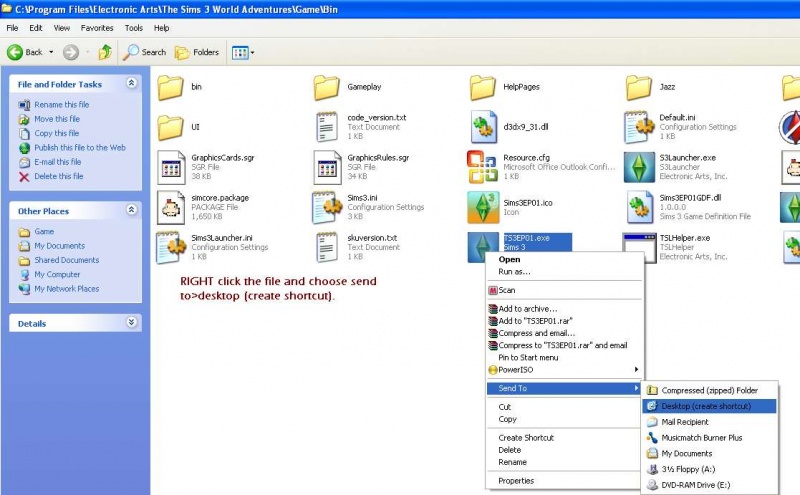Click E-mail this file link

[58, 162]
